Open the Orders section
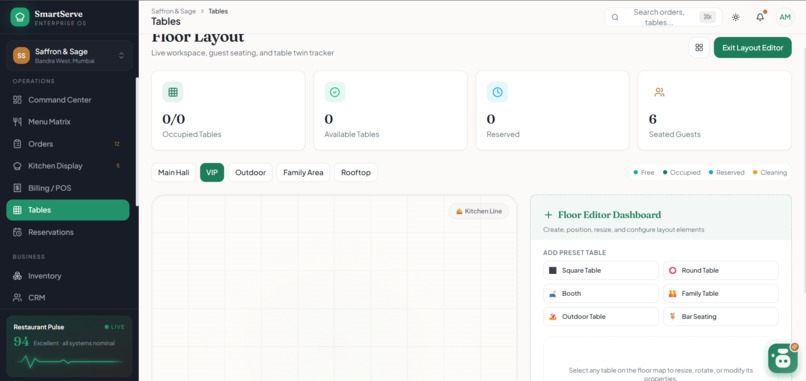Screen dimensions: 806x381 pyautogui.click(x=68, y=144)
